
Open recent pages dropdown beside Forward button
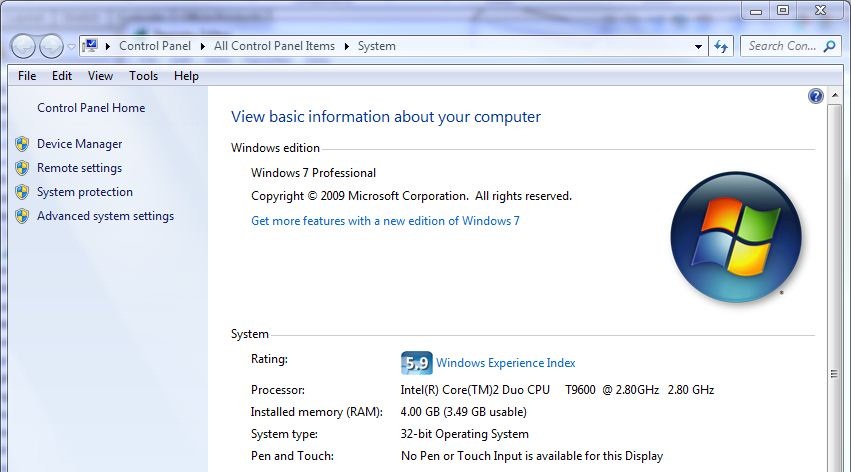click(x=71, y=47)
